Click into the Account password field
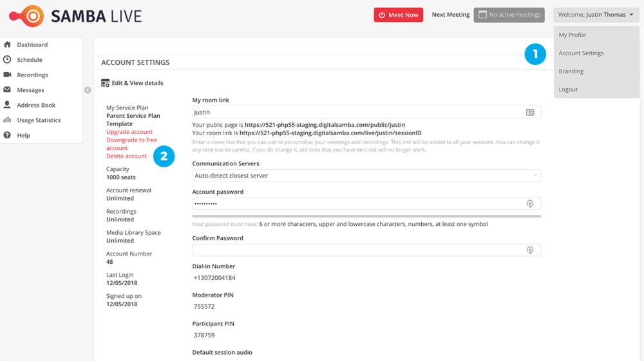 coord(366,204)
